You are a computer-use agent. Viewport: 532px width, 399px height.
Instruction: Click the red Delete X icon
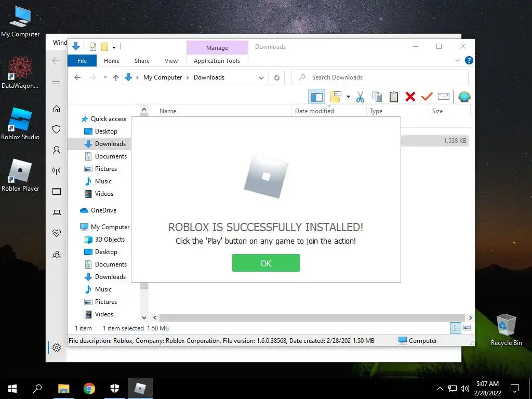point(410,97)
